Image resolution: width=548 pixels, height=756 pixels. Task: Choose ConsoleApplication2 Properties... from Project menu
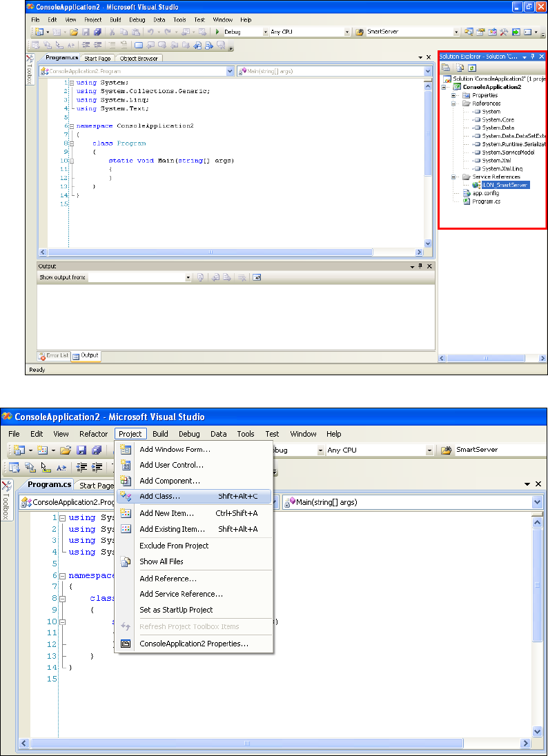pos(194,644)
